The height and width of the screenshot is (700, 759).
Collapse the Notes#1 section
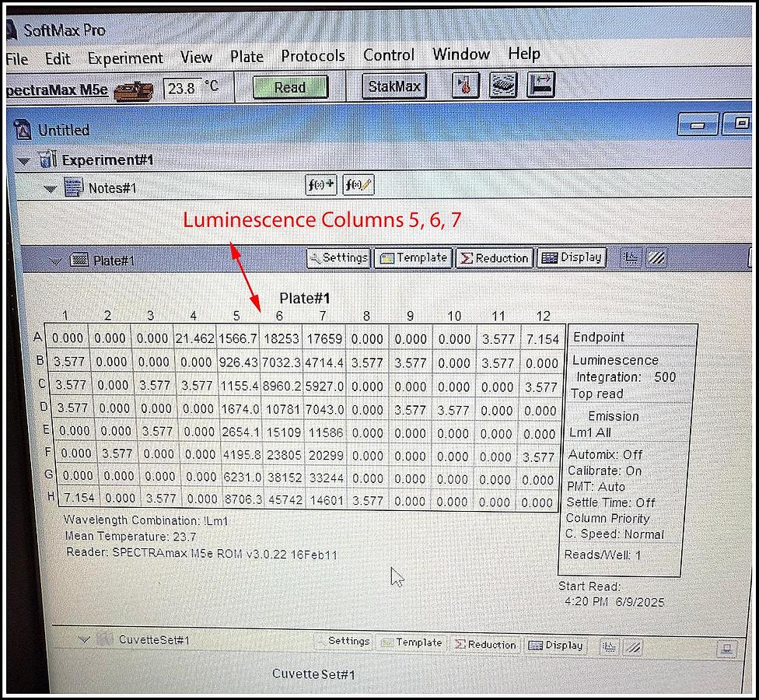click(x=49, y=187)
